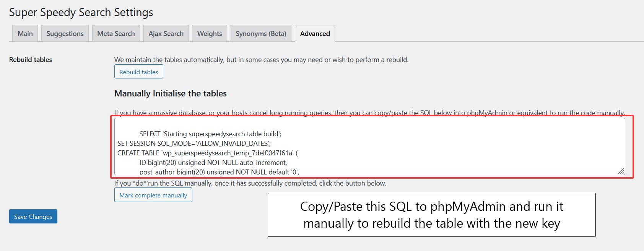Click the post_author bigint SQL line
The width and height of the screenshot is (644, 251).
[219, 172]
